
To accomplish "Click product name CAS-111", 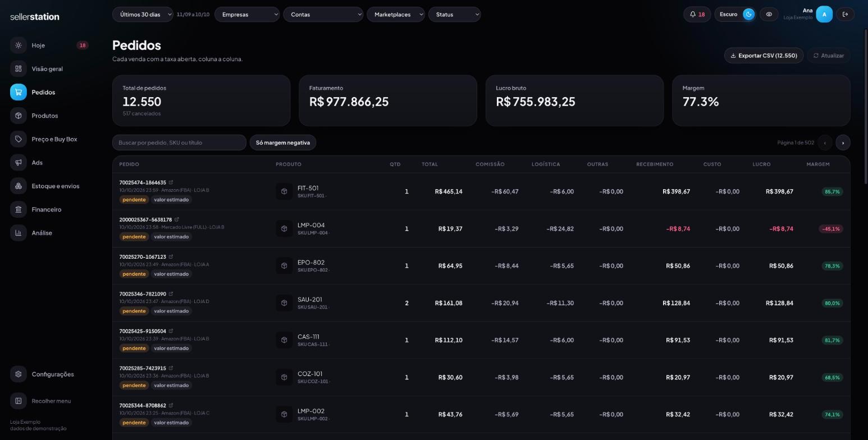I will (308, 337).
